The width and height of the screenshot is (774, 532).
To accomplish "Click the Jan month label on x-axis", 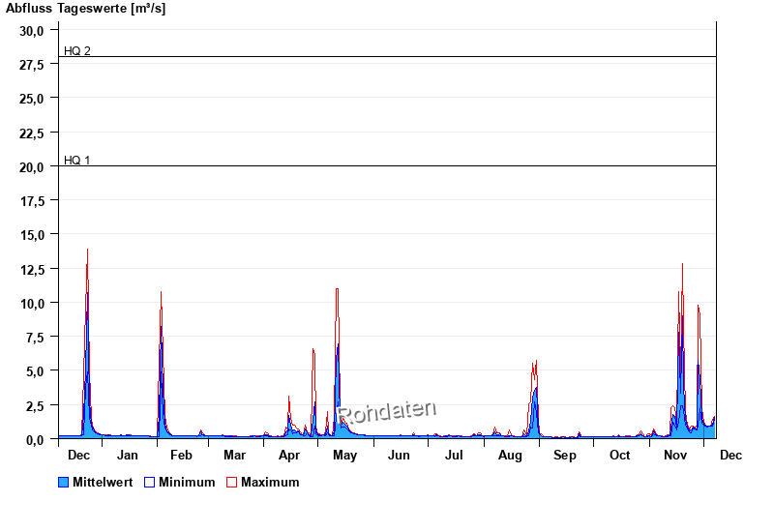I will (x=128, y=455).
